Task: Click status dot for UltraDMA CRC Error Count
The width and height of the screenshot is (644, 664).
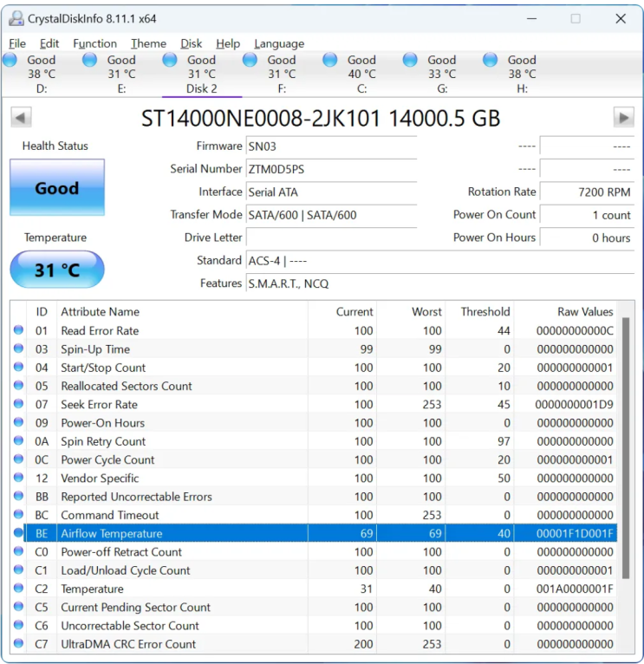Action: click(18, 643)
